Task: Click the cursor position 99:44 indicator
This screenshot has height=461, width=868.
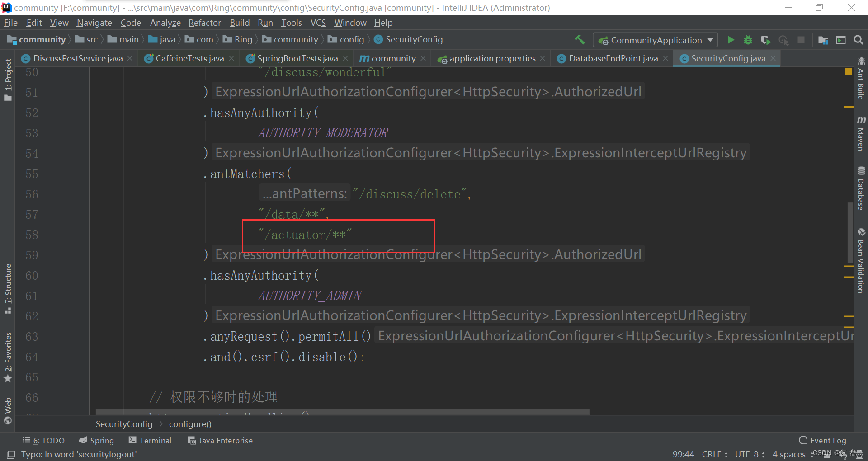Action: click(x=683, y=454)
